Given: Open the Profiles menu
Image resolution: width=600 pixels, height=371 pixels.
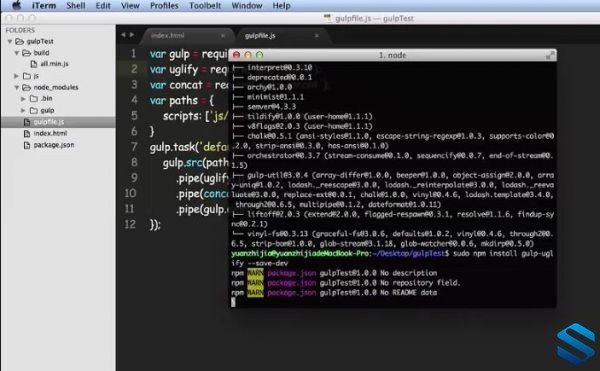Looking at the screenshot, I should [x=164, y=6].
